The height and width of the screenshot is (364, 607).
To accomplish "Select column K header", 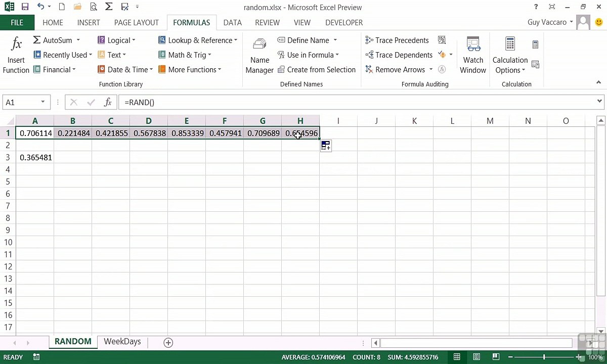I will coord(414,121).
